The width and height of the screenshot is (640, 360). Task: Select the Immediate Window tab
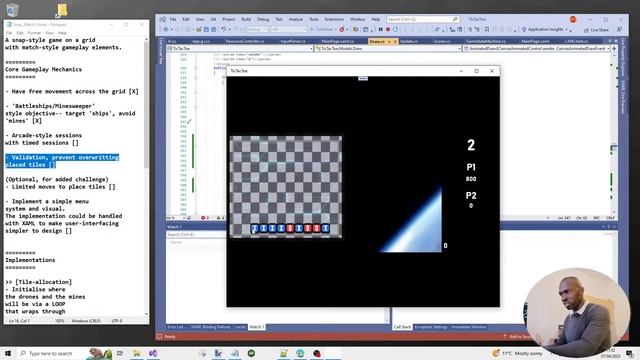[469, 327]
